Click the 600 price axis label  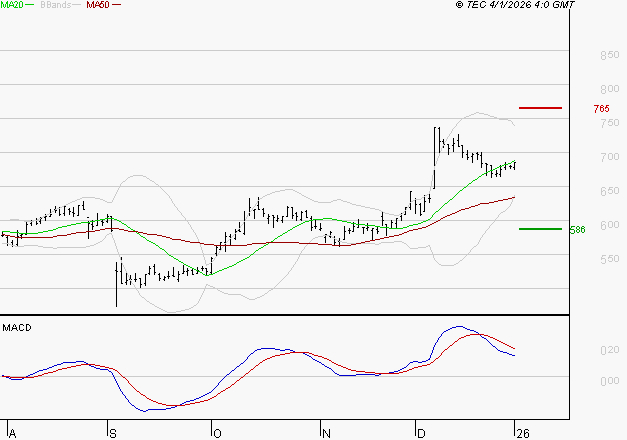coord(610,225)
